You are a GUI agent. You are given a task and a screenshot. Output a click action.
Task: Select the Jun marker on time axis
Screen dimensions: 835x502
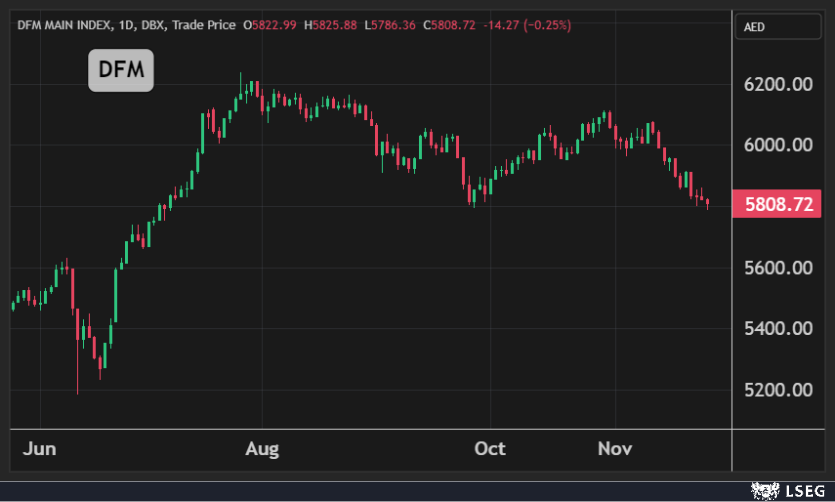[x=40, y=449]
